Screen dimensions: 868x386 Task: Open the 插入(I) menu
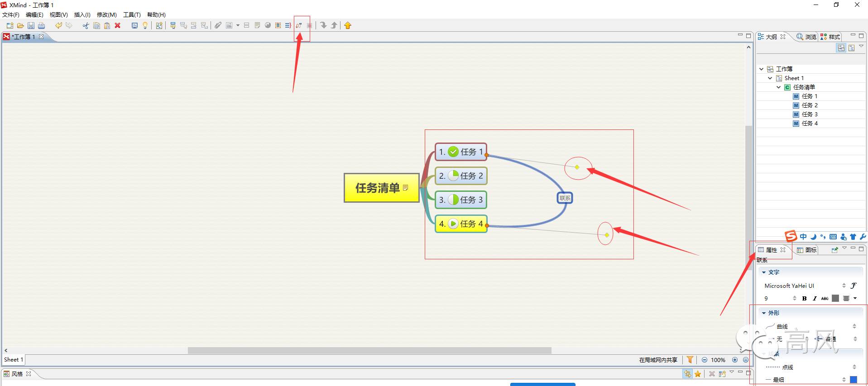coord(82,14)
